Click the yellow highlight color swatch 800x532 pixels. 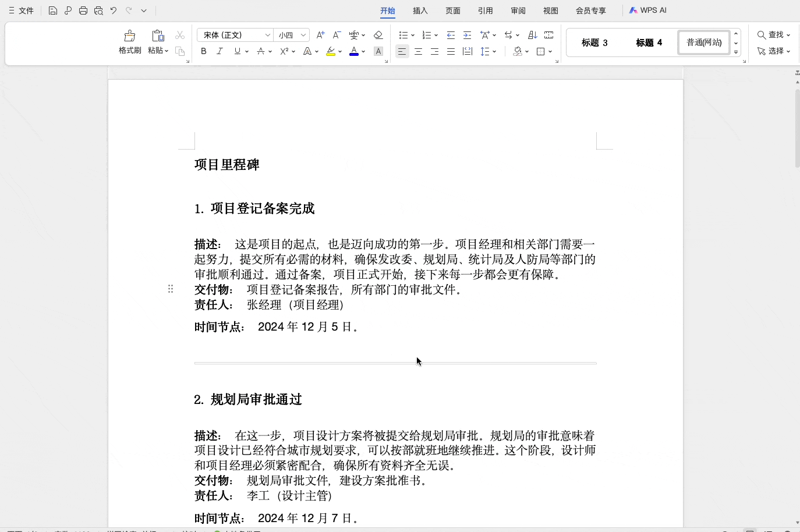(x=331, y=52)
